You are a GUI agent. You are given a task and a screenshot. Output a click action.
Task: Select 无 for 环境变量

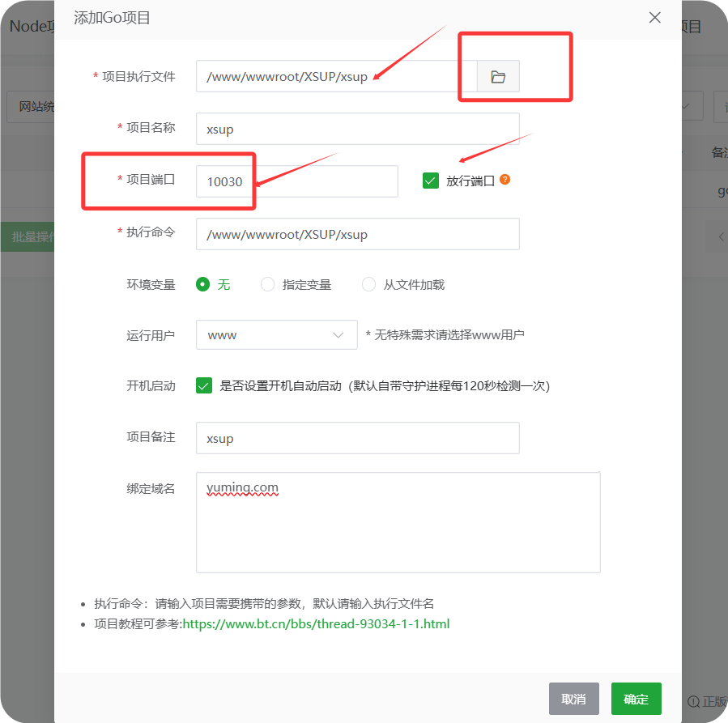(204, 284)
